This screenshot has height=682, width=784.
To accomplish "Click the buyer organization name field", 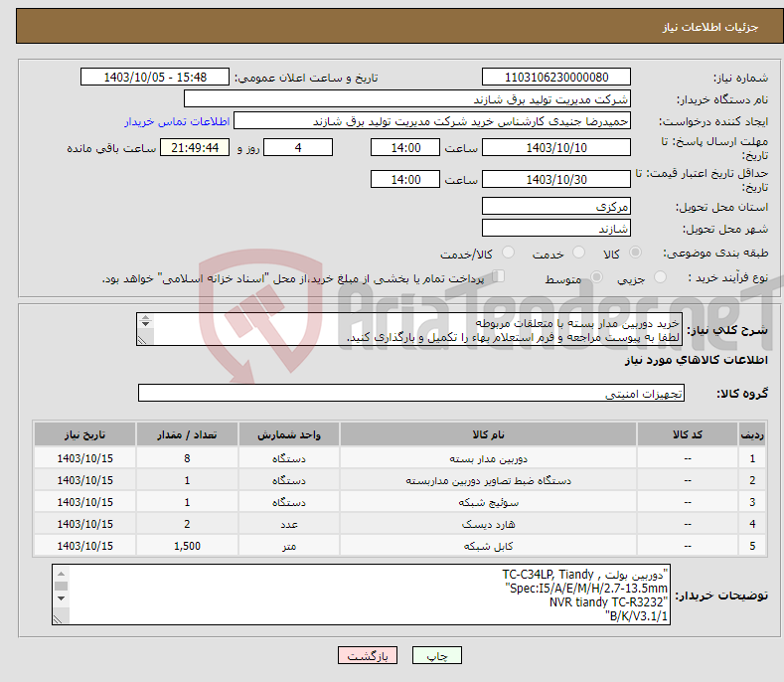I will [x=407, y=99].
